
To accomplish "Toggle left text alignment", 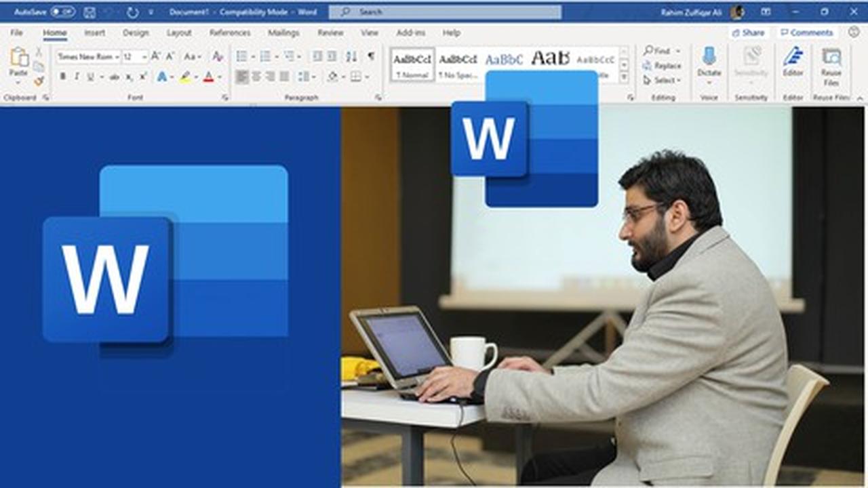I will tap(241, 77).
